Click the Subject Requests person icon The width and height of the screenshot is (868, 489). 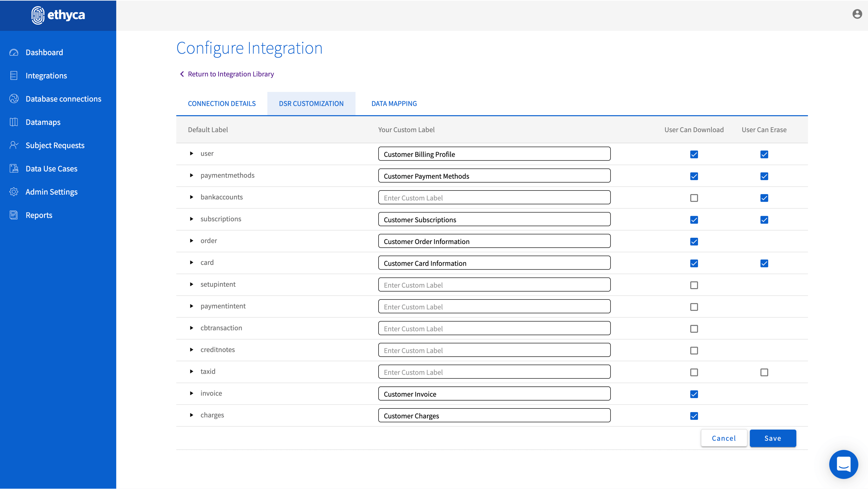tap(14, 145)
